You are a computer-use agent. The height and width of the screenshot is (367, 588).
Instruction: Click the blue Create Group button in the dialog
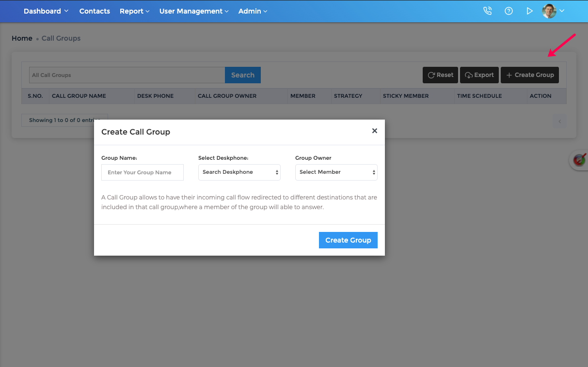tap(348, 240)
